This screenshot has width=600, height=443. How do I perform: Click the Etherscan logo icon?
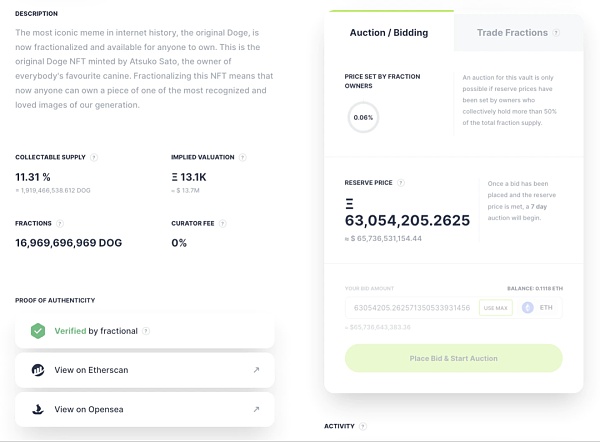coord(38,370)
